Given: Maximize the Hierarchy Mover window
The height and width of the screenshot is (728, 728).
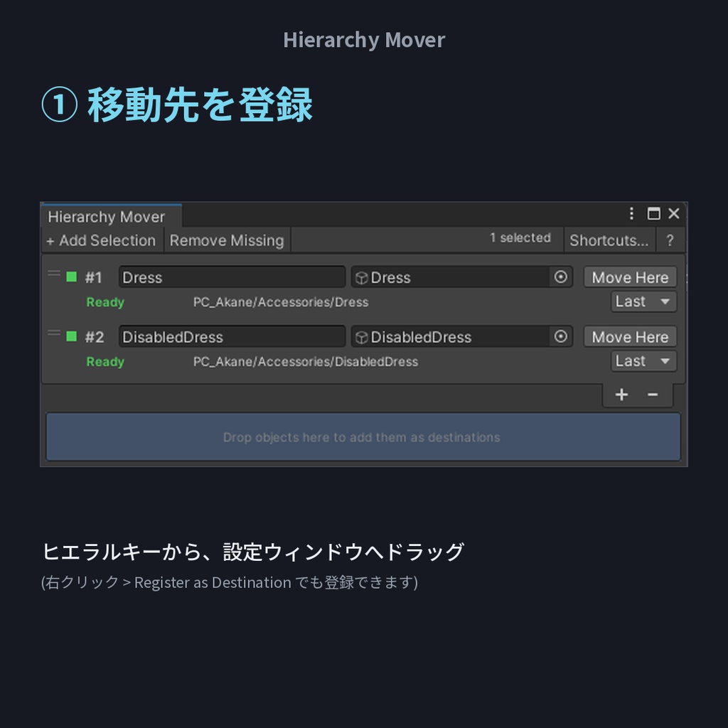Looking at the screenshot, I should tap(654, 213).
